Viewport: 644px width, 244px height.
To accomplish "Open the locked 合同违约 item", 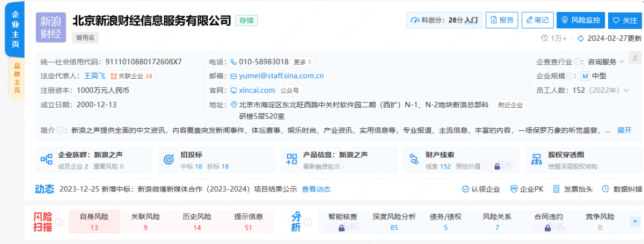I will pyautogui.click(x=548, y=222).
